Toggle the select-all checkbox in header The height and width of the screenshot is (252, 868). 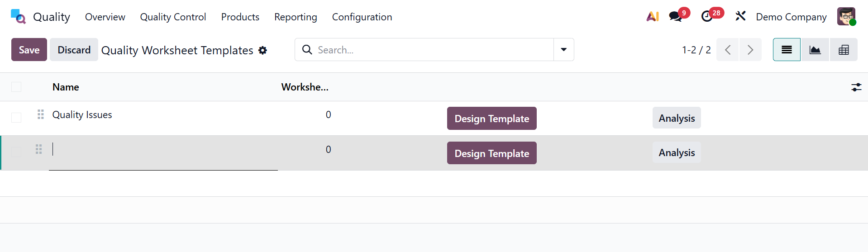tap(16, 87)
